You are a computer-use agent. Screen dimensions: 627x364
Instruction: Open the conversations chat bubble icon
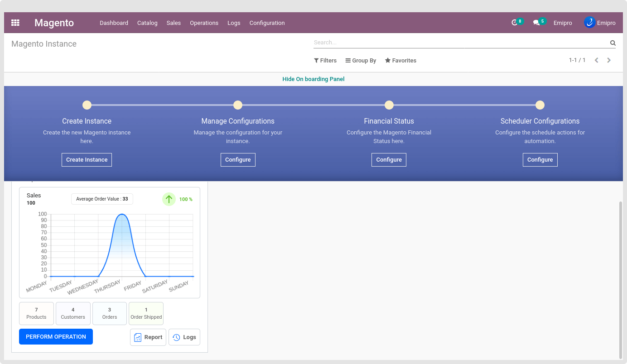tap(536, 23)
